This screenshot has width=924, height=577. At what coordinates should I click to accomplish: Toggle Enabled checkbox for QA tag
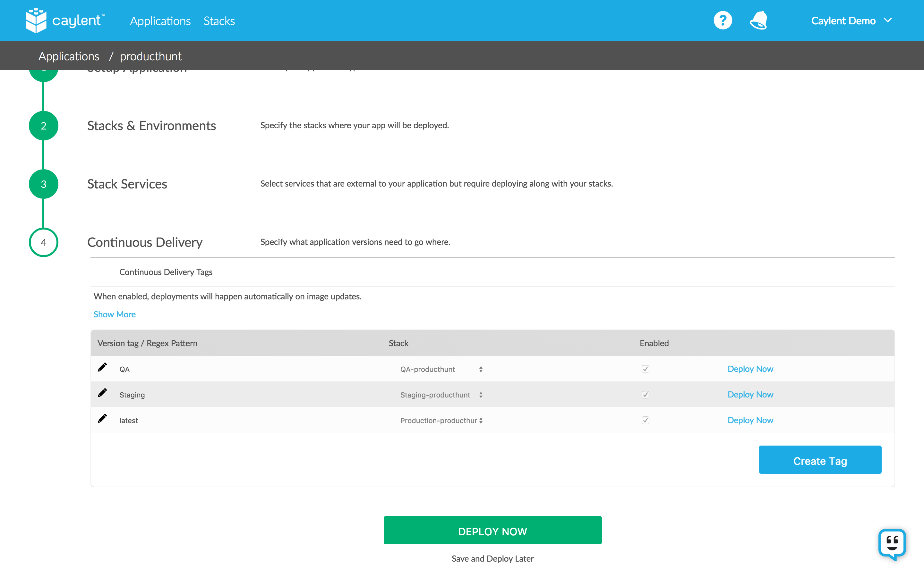point(645,369)
